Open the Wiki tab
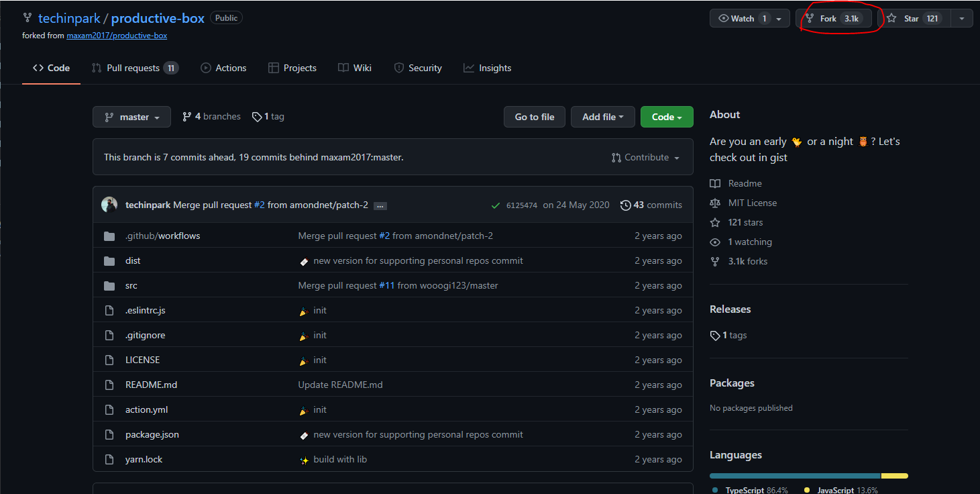Screen dimensions: 980x494 (355, 68)
